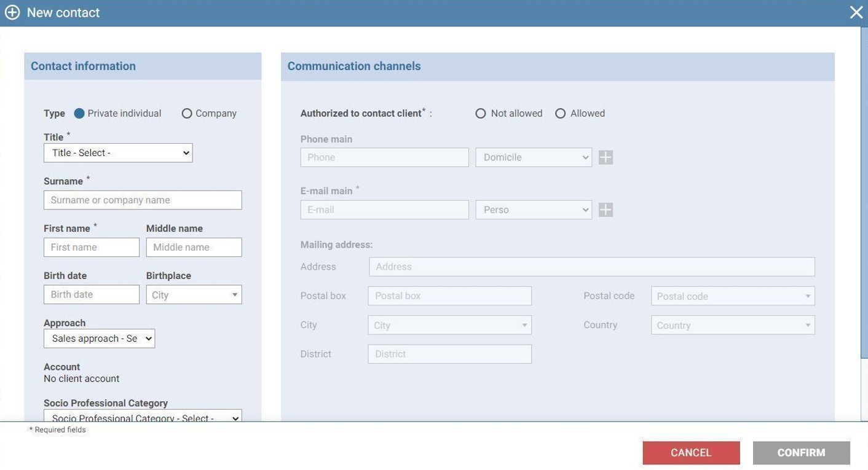Click the 'Required fields' note
Image resolution: width=868 pixels, height=470 pixels.
click(x=58, y=430)
